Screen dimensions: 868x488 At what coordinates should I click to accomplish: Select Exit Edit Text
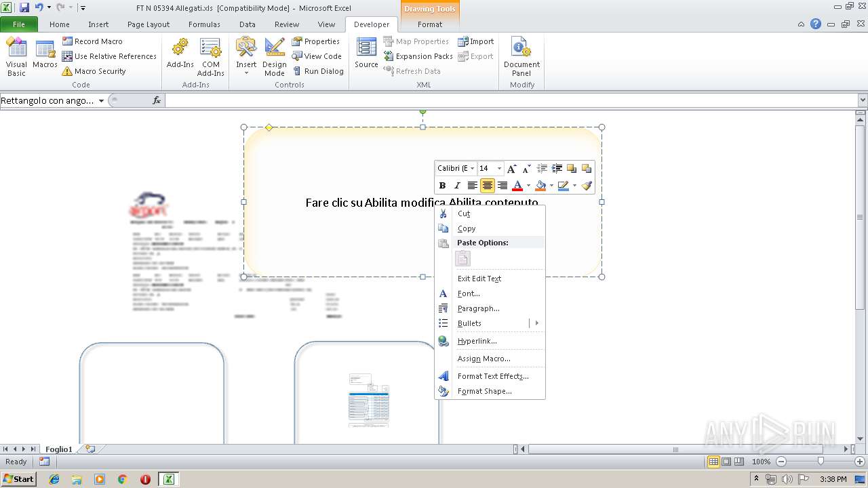490,279
